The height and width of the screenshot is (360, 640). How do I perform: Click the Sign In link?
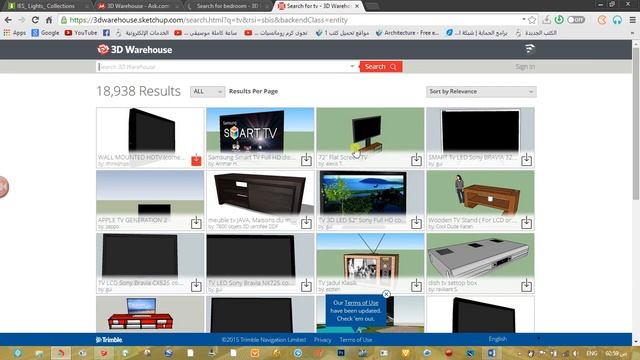point(525,67)
